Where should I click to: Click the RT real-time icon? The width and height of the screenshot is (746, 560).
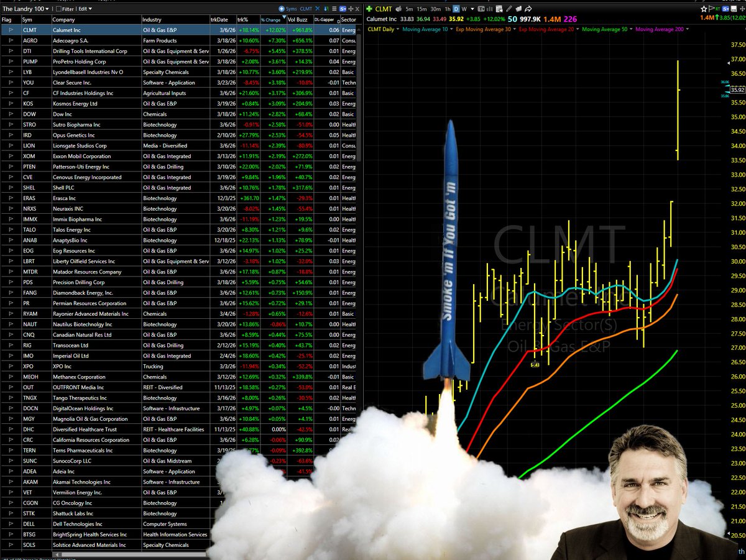[x=717, y=9]
